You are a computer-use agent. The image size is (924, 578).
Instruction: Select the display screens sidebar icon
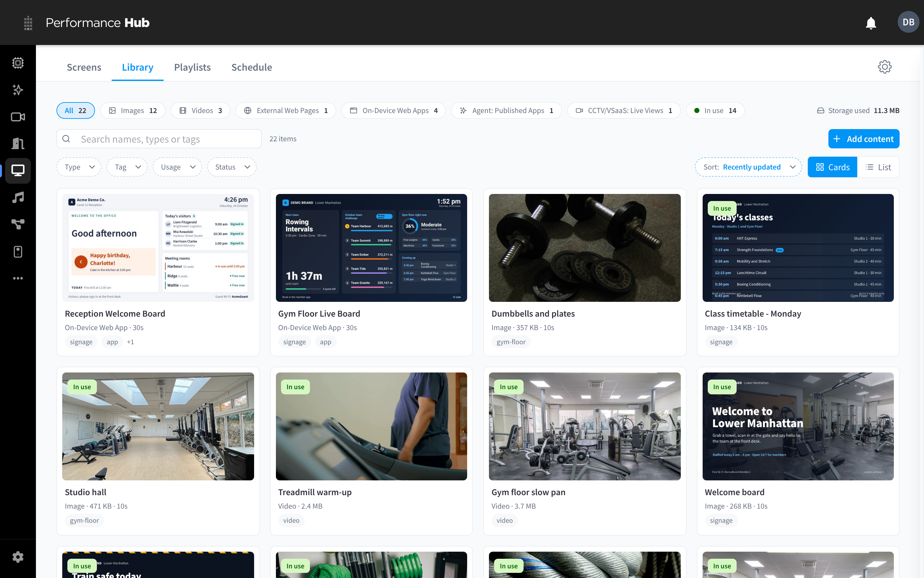tap(18, 171)
